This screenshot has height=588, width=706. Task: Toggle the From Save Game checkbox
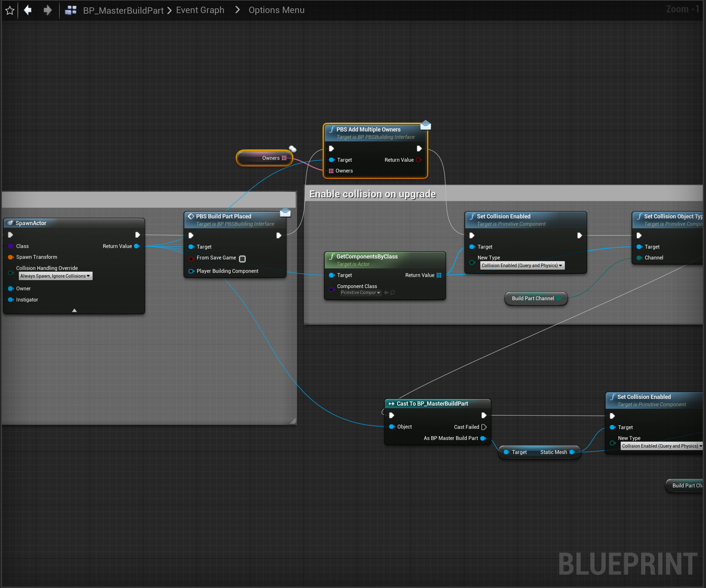point(242,259)
